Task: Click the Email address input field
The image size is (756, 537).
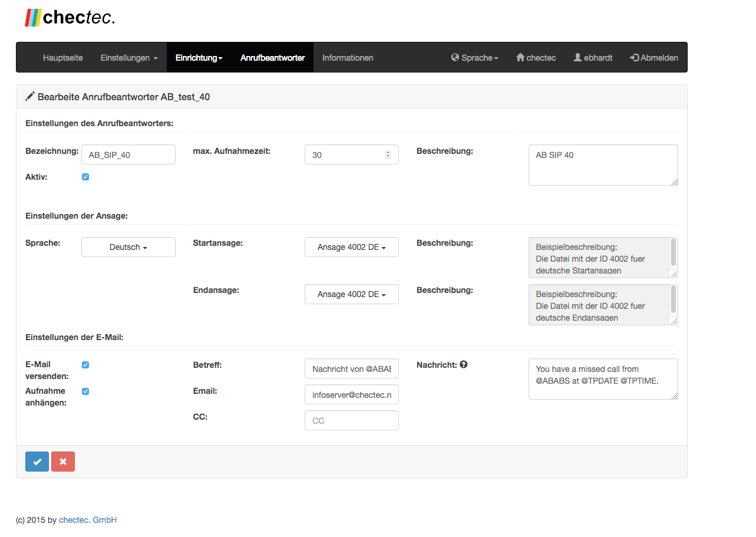Action: [x=352, y=394]
